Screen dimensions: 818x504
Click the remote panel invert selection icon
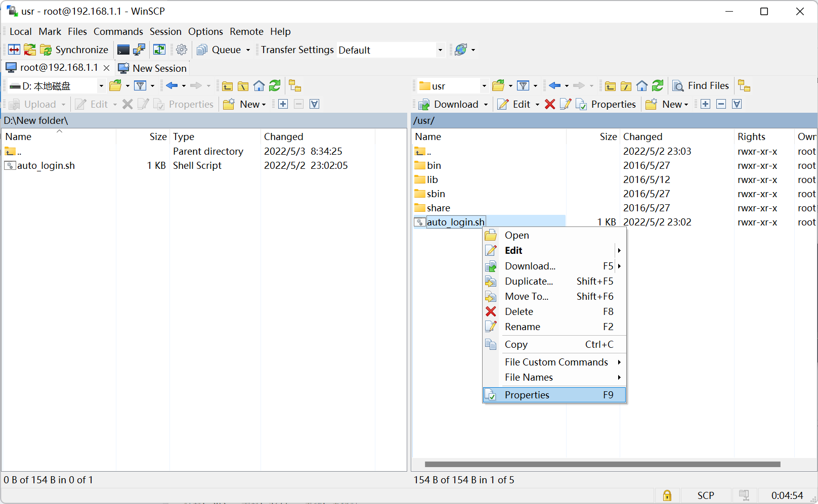737,104
